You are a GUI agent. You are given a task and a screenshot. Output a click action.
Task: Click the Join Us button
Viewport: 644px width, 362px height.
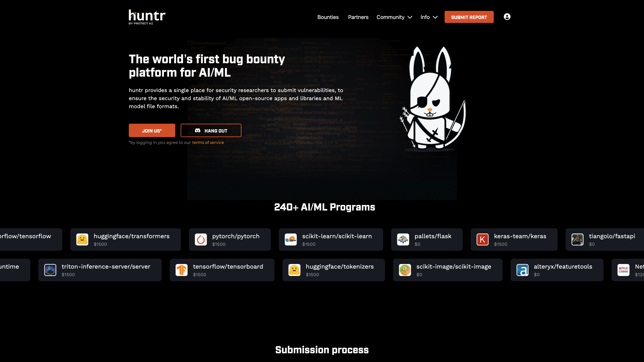click(x=152, y=131)
